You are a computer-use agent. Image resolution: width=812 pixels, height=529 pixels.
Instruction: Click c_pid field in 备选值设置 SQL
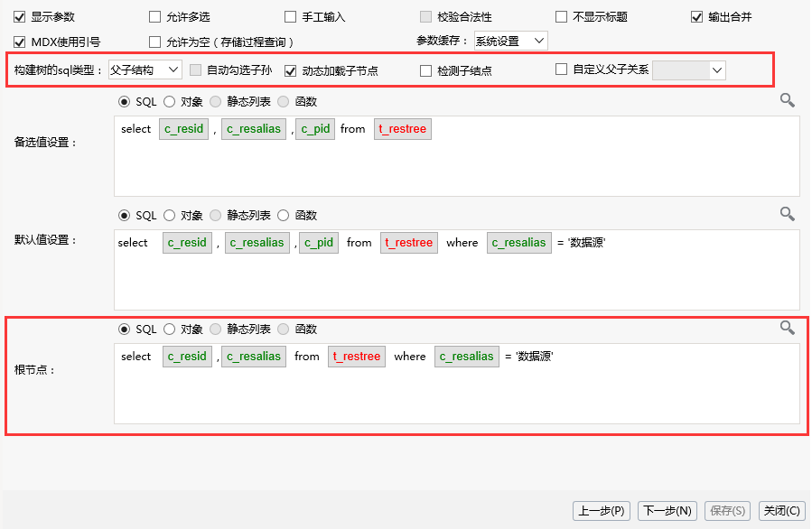click(315, 129)
